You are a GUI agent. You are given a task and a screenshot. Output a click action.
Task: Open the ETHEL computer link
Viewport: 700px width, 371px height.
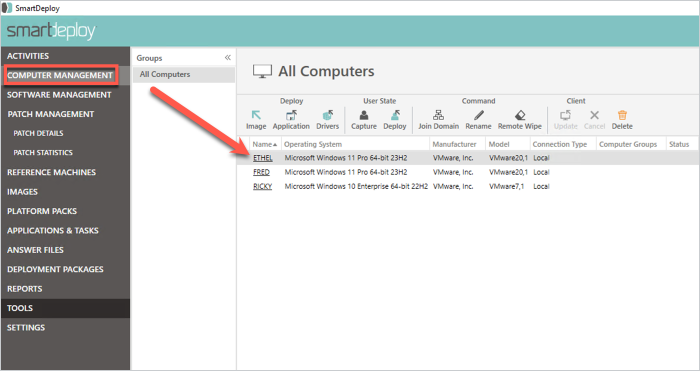[x=262, y=158]
